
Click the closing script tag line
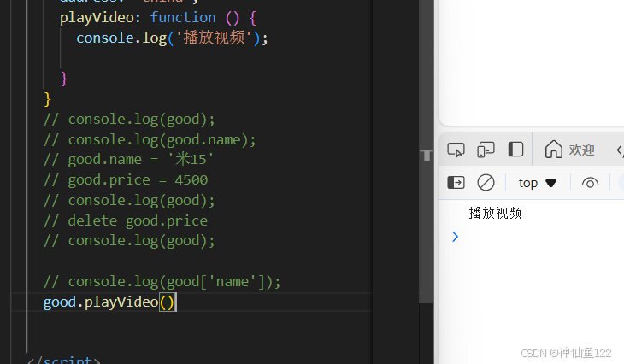(x=63, y=360)
